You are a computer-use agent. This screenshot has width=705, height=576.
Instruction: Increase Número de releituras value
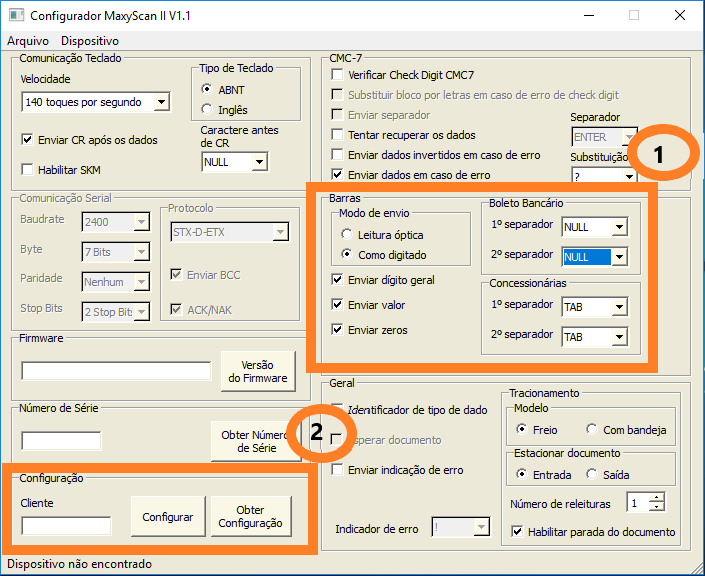click(x=657, y=498)
